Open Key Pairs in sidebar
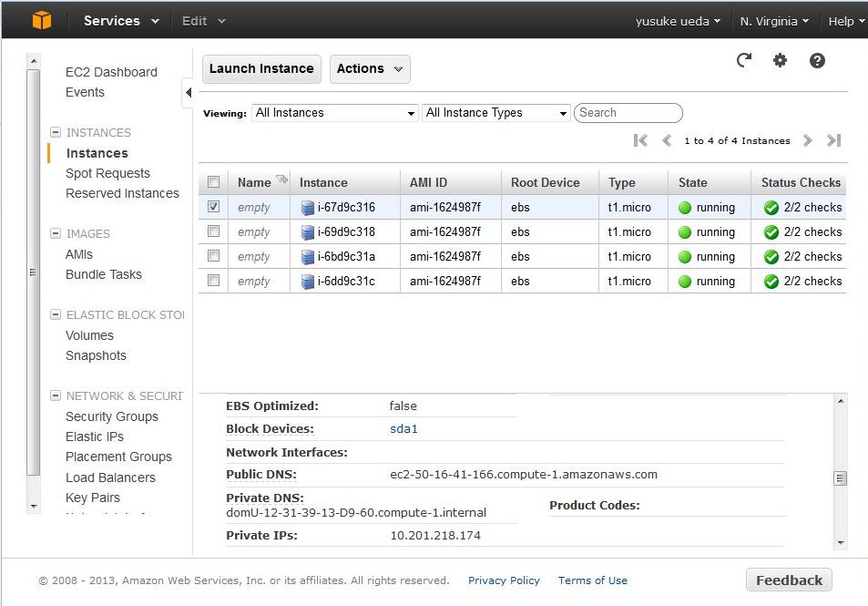The height and width of the screenshot is (606, 868). 92,498
